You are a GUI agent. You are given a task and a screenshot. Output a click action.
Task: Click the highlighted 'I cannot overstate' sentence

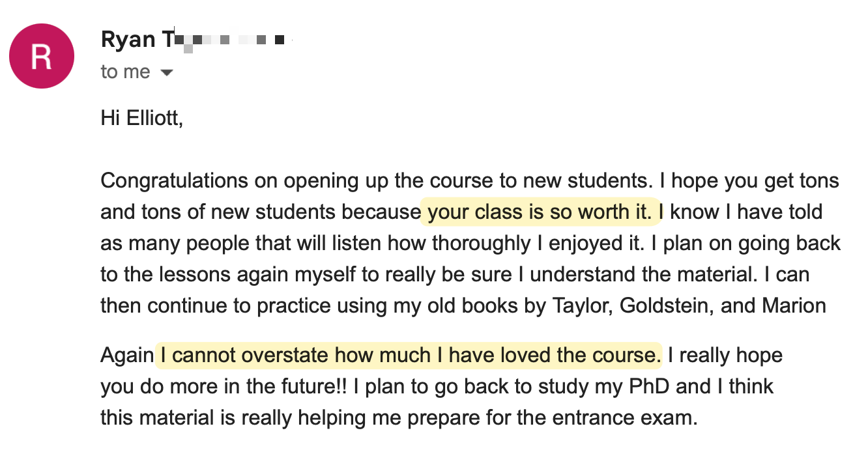[407, 355]
